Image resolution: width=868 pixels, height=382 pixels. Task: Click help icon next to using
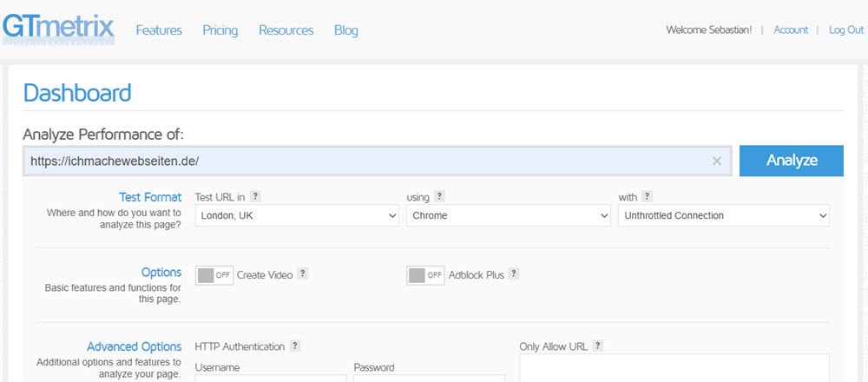(x=440, y=197)
